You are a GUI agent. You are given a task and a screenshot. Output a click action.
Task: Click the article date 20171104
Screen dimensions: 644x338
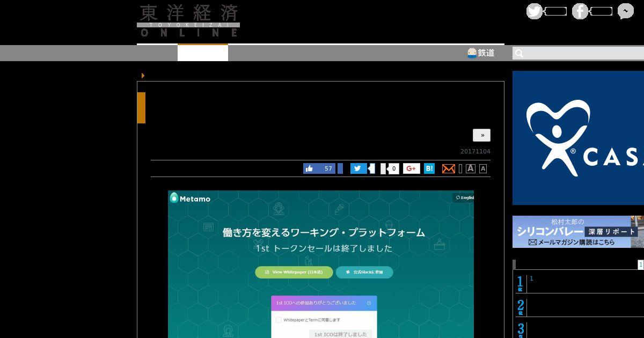[475, 151]
